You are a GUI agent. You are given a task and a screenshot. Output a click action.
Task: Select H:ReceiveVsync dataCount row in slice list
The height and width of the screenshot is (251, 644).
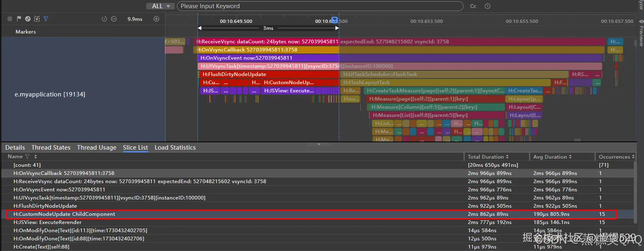318,182
